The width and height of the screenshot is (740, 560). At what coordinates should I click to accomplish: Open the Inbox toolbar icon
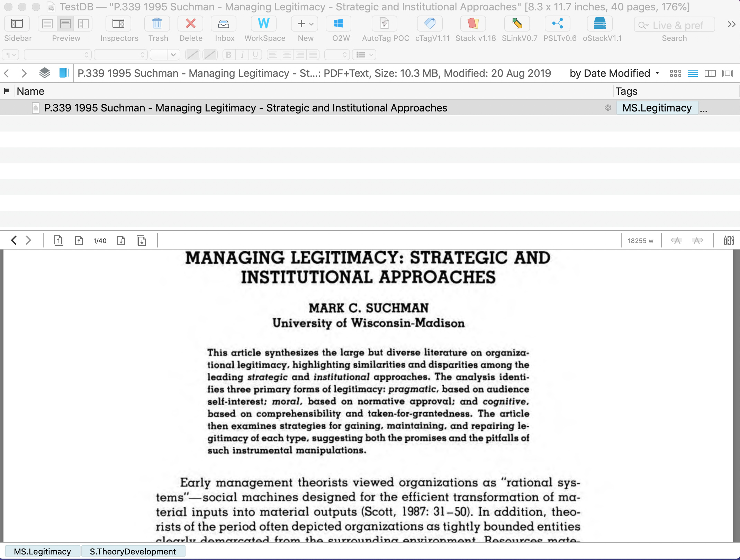(x=224, y=24)
